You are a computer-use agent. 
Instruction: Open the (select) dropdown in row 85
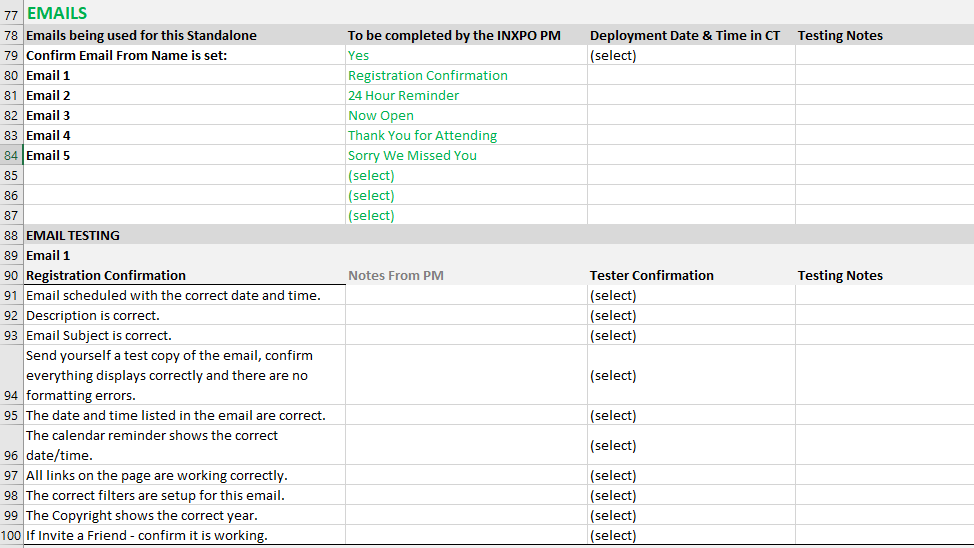point(371,175)
